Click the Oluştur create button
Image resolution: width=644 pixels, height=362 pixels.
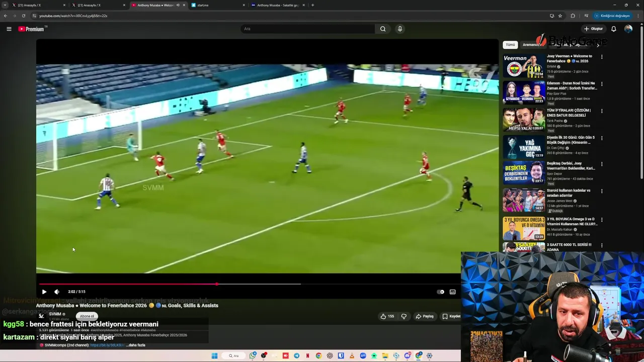click(593, 29)
